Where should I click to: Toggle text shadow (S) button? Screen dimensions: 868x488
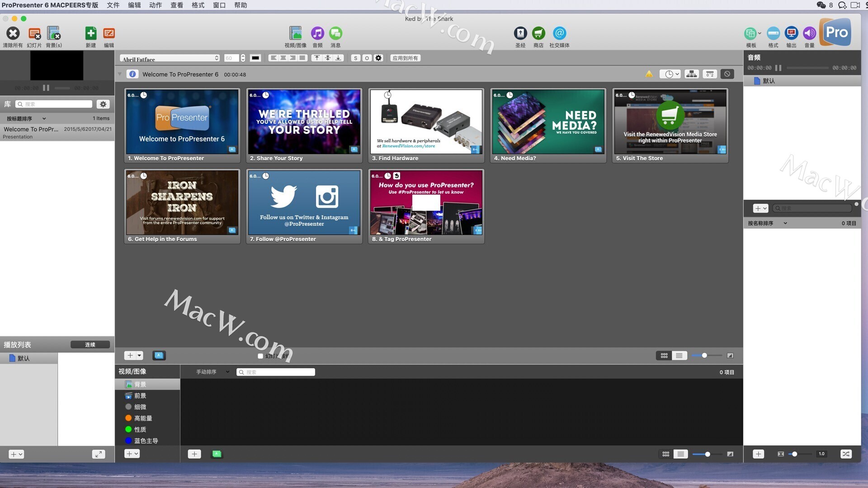point(356,58)
